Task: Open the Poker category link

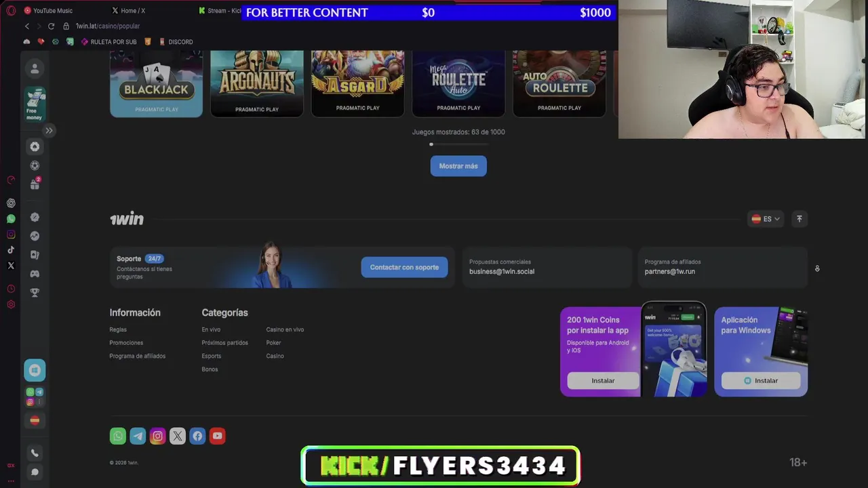Action: [x=273, y=343]
